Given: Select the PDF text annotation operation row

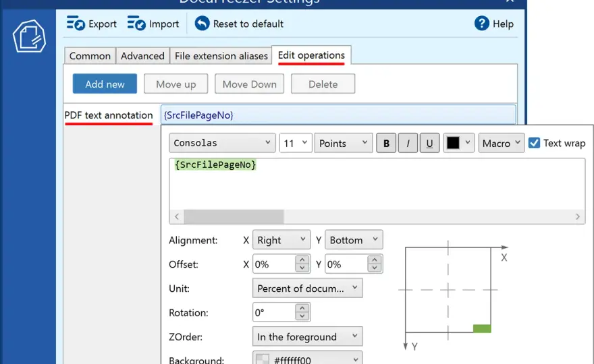Looking at the screenshot, I should coord(109,115).
